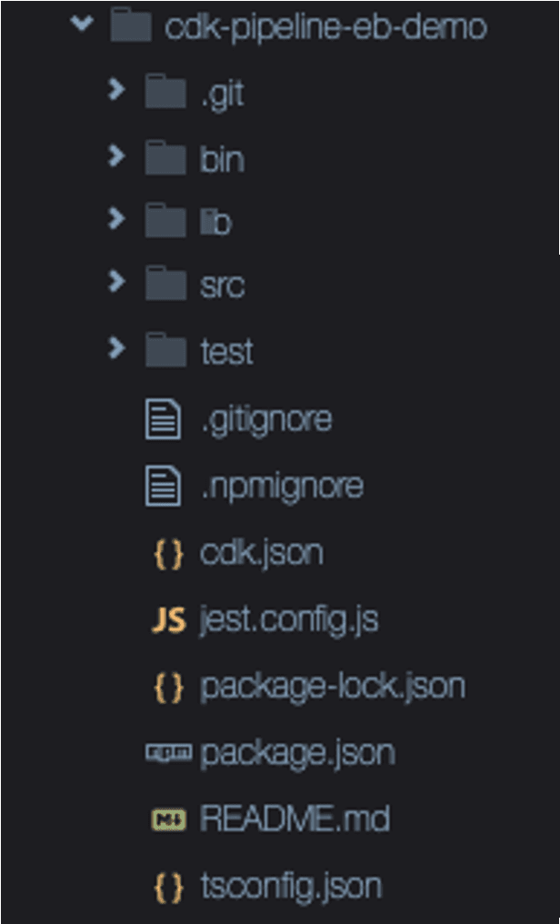Expand the lib folder chevron
560x924 pixels.
pyautogui.click(x=116, y=218)
